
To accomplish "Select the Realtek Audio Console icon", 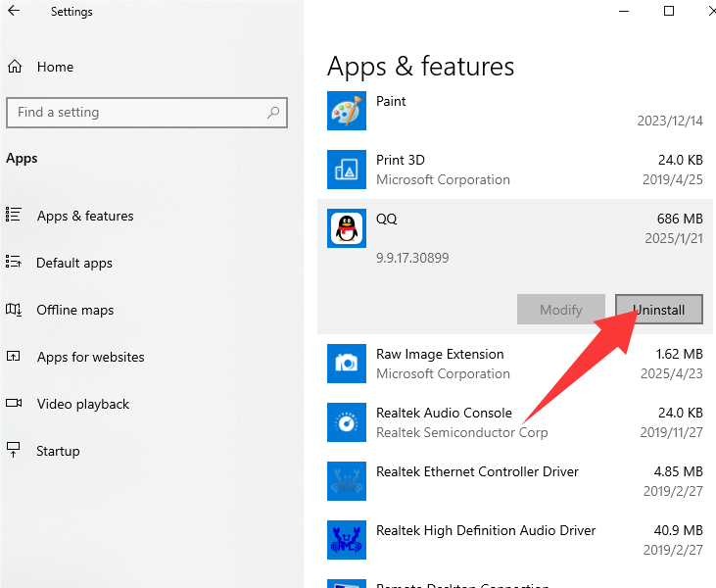I will point(346,422).
